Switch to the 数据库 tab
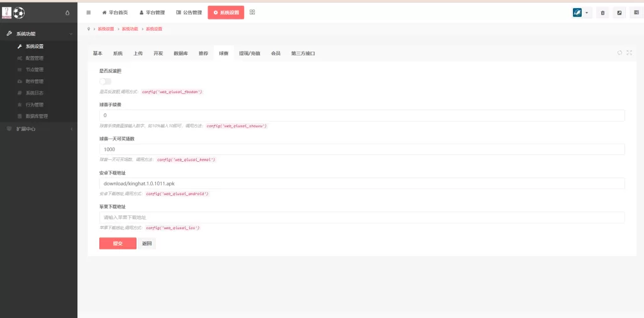Image resolution: width=644 pixels, height=318 pixels. [x=180, y=54]
